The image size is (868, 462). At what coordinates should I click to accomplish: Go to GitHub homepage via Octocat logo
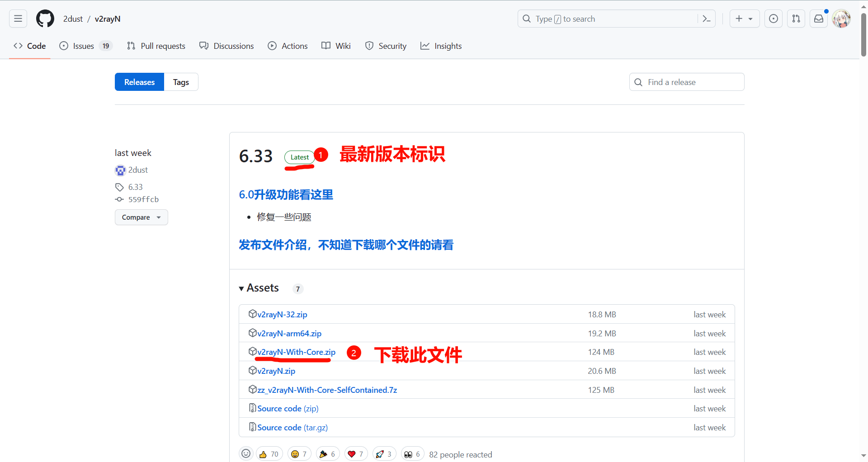45,19
